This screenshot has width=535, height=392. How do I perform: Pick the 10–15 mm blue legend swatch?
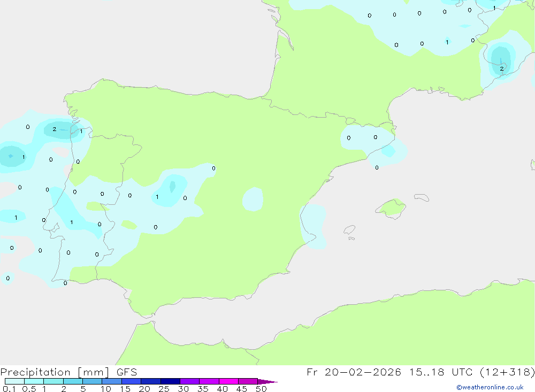click(x=112, y=381)
